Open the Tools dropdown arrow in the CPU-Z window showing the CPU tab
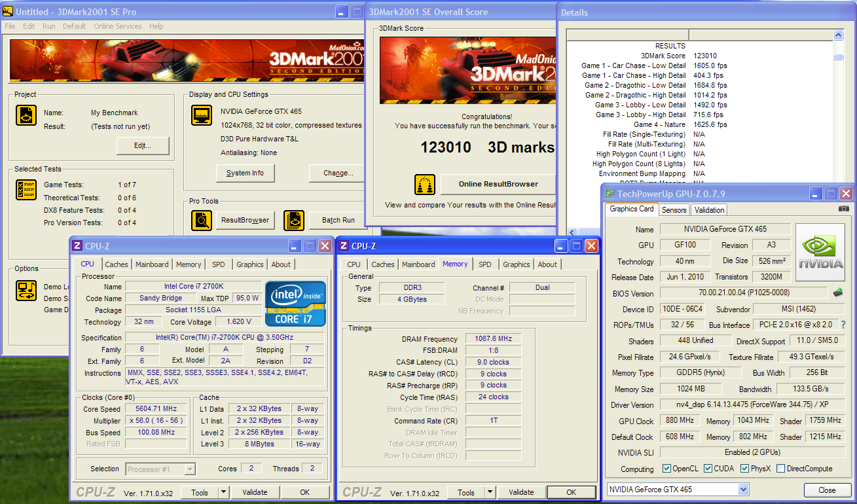 click(x=223, y=492)
